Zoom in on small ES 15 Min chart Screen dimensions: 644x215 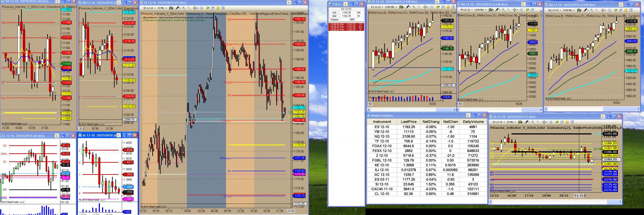click(533, 122)
